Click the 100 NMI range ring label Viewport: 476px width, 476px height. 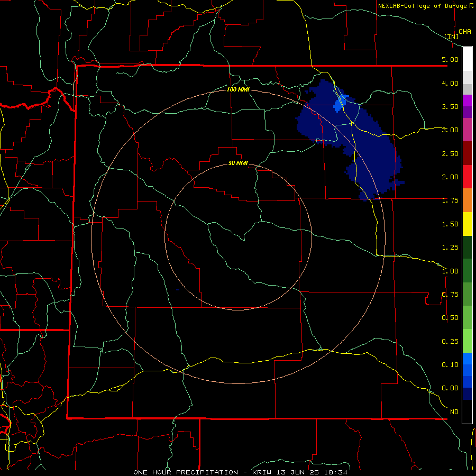tap(238, 89)
